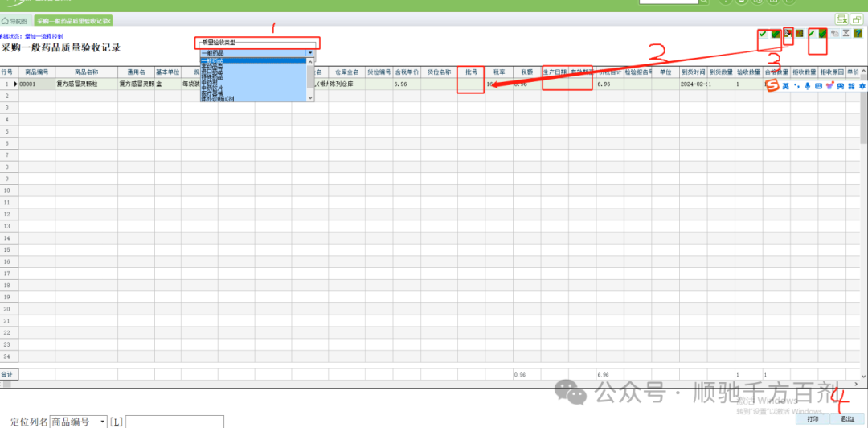
Task: Select row number 2 header
Action: point(9,96)
